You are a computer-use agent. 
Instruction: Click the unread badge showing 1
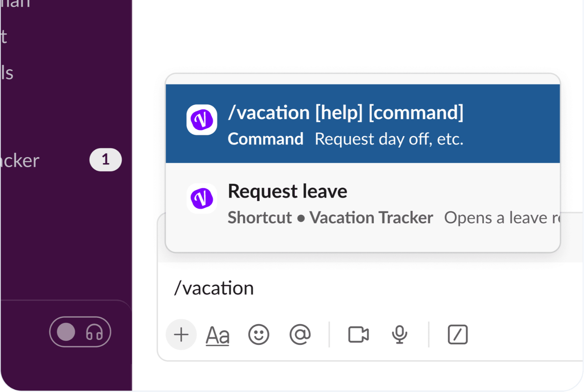105,160
